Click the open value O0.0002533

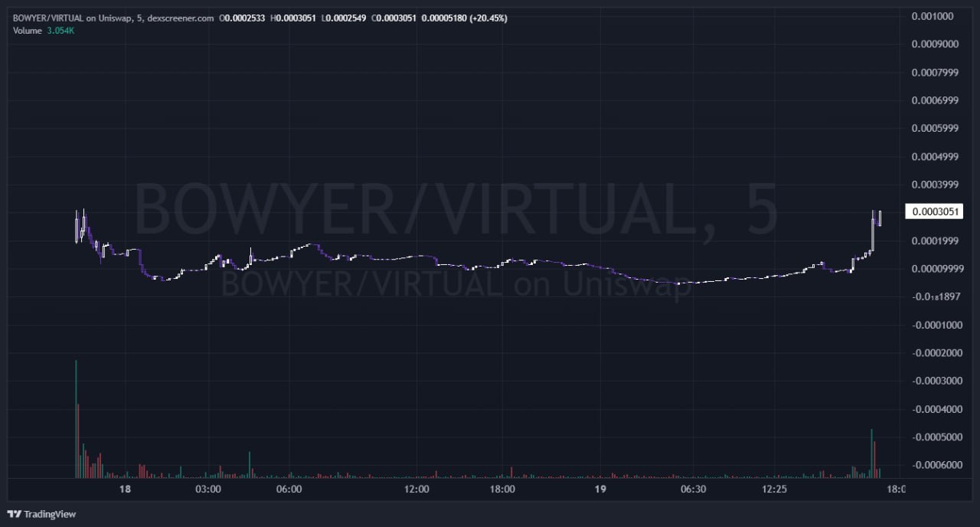click(242, 18)
